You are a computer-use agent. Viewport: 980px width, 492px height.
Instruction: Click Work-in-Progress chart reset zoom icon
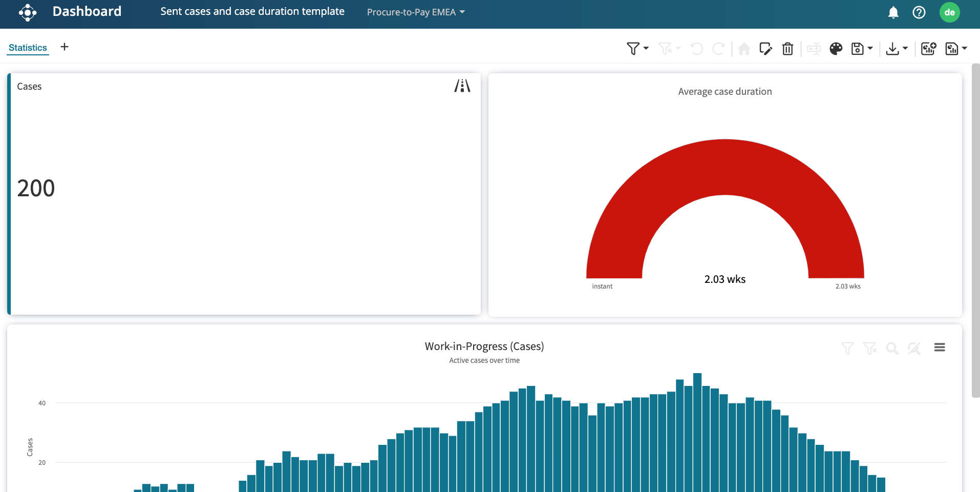coord(914,348)
